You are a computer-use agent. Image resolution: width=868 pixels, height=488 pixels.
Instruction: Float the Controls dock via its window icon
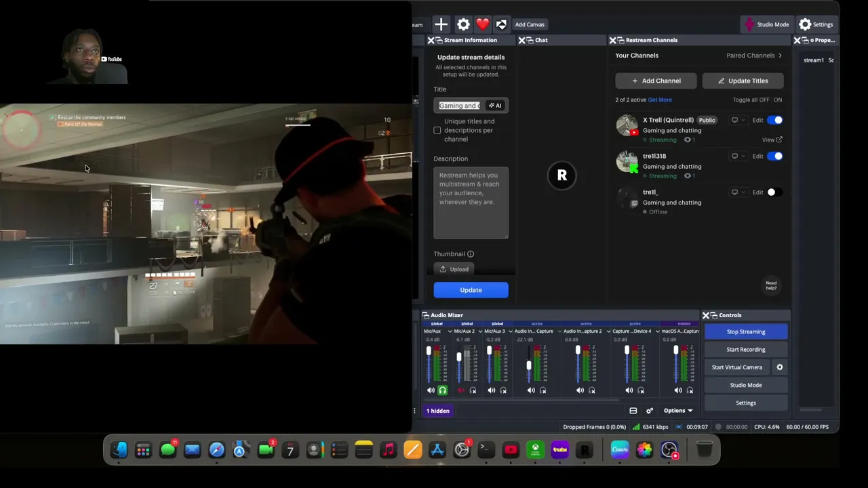click(714, 315)
